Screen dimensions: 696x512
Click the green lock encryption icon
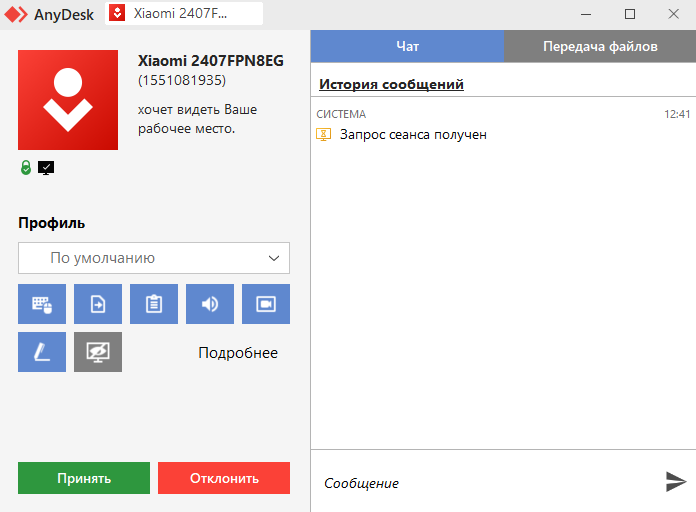pyautogui.click(x=26, y=167)
